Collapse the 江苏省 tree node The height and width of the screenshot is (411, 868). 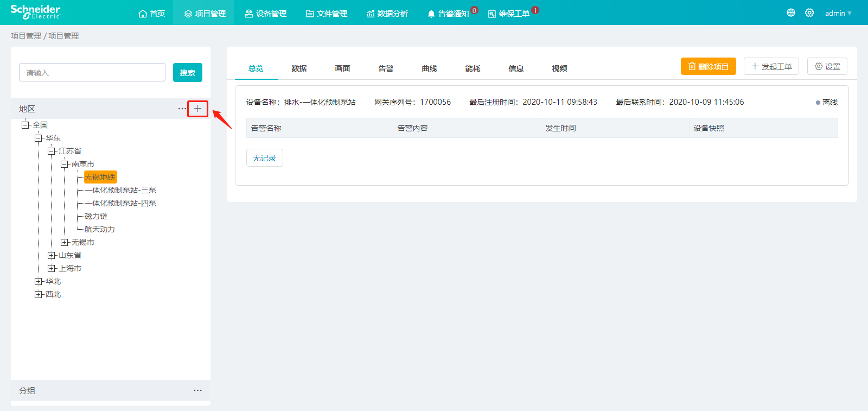pyautogui.click(x=51, y=151)
